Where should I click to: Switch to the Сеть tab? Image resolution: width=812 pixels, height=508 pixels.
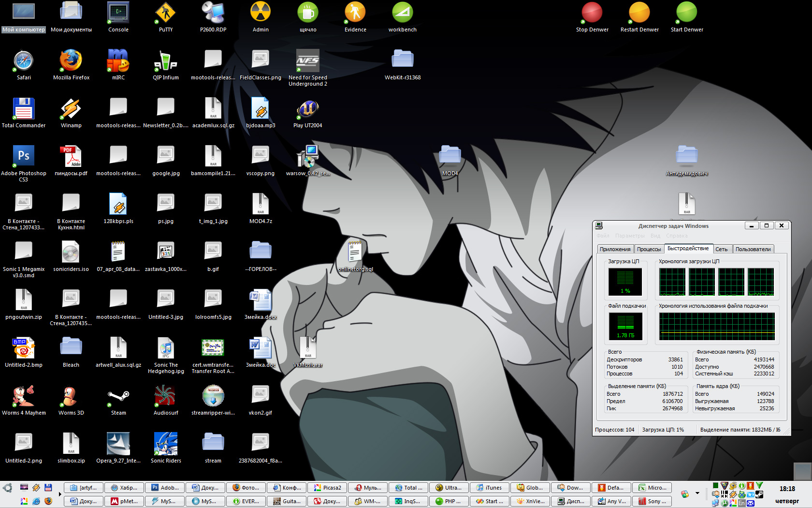coord(722,249)
